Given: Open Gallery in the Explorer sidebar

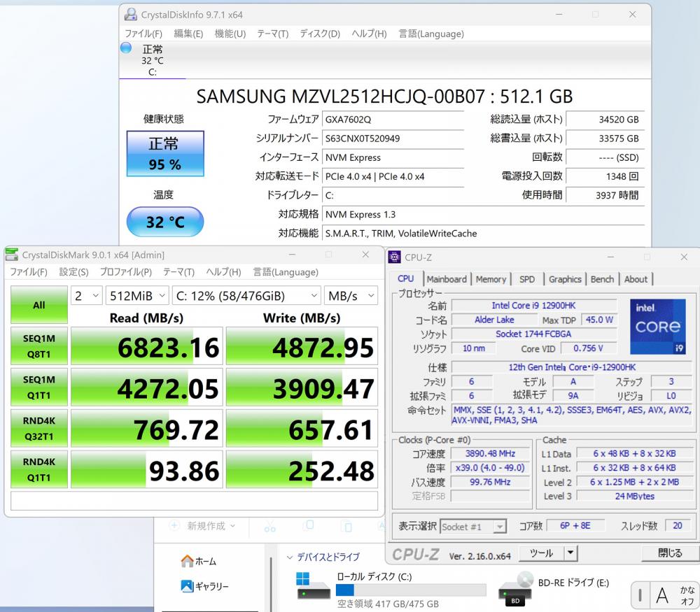Looking at the screenshot, I should click(204, 586).
